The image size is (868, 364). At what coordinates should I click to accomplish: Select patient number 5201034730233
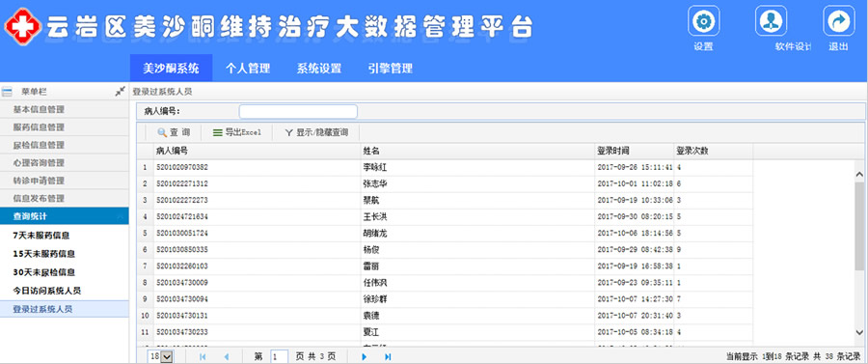182,332
